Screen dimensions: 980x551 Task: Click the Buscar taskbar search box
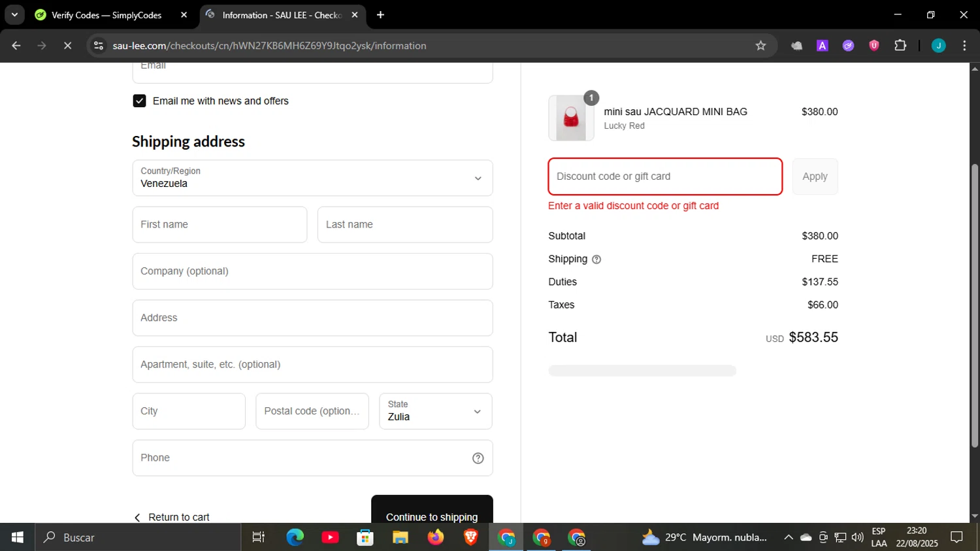[138, 537]
